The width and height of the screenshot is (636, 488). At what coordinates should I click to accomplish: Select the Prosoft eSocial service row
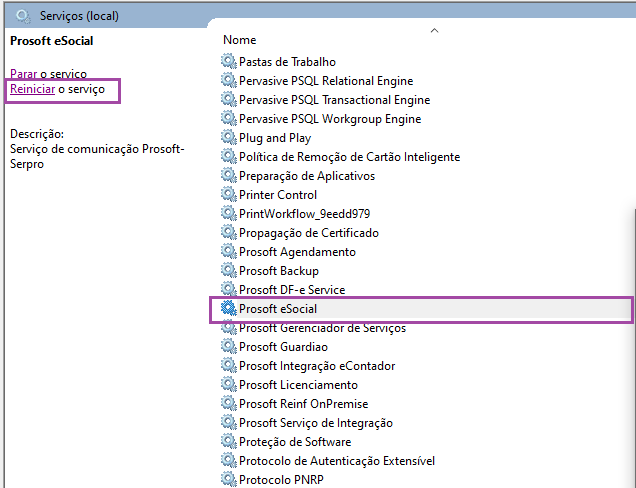(x=421, y=309)
